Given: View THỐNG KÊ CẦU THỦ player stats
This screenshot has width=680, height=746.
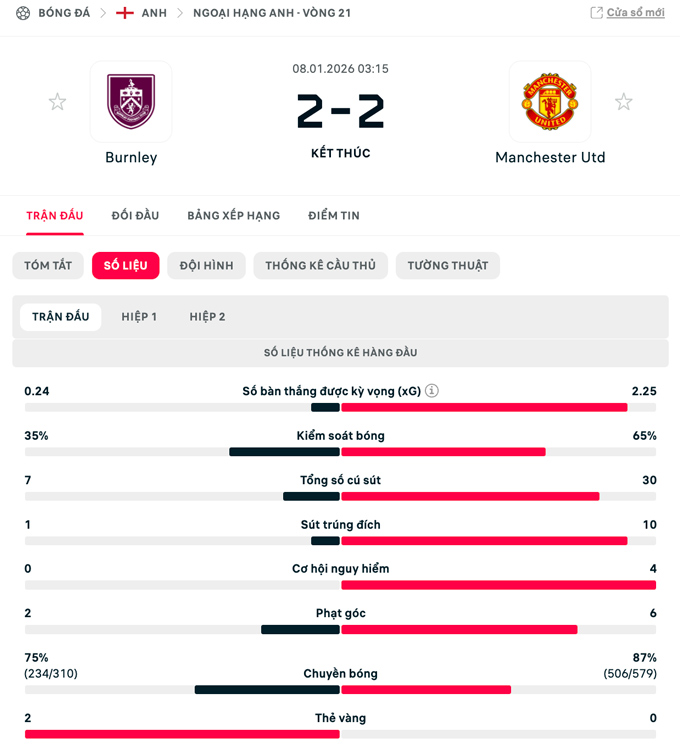Looking at the screenshot, I should pyautogui.click(x=320, y=265).
